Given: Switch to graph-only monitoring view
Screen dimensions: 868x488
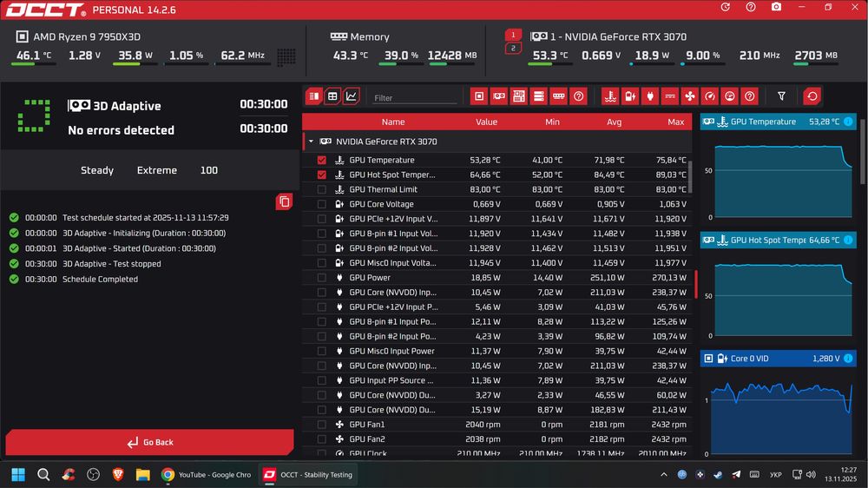Looking at the screenshot, I should 352,96.
